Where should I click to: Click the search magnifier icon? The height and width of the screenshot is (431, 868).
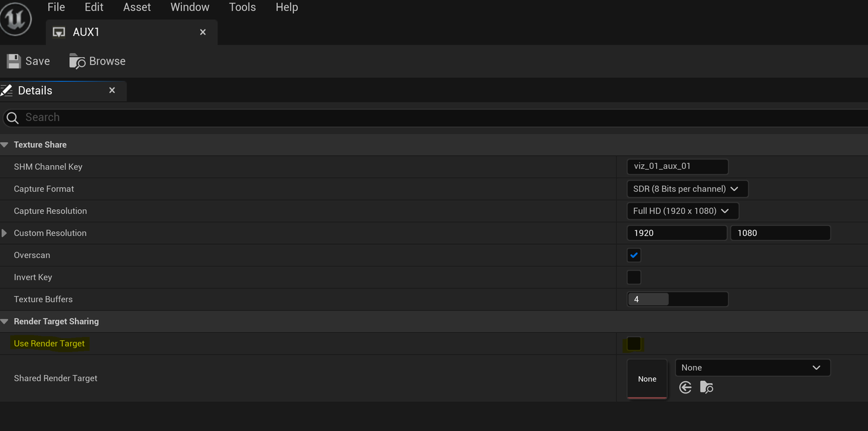pos(12,118)
